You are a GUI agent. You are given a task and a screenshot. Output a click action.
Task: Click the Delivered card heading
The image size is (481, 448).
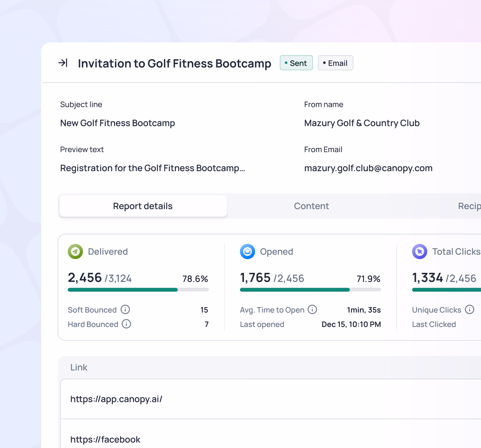[108, 252]
